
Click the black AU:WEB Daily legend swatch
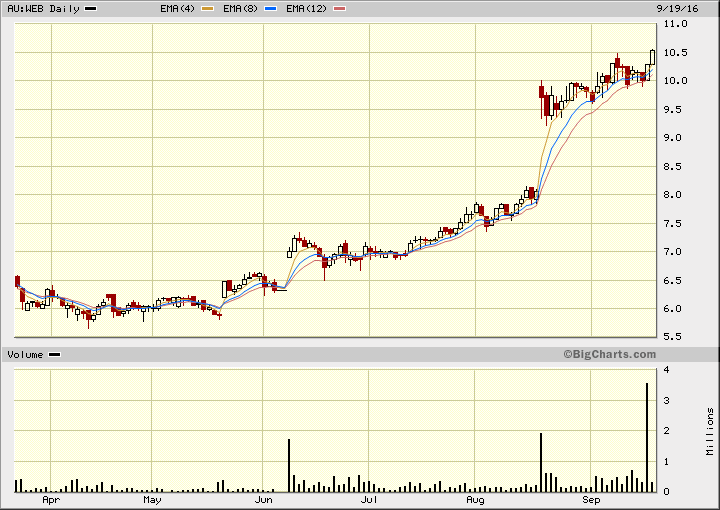pos(90,9)
